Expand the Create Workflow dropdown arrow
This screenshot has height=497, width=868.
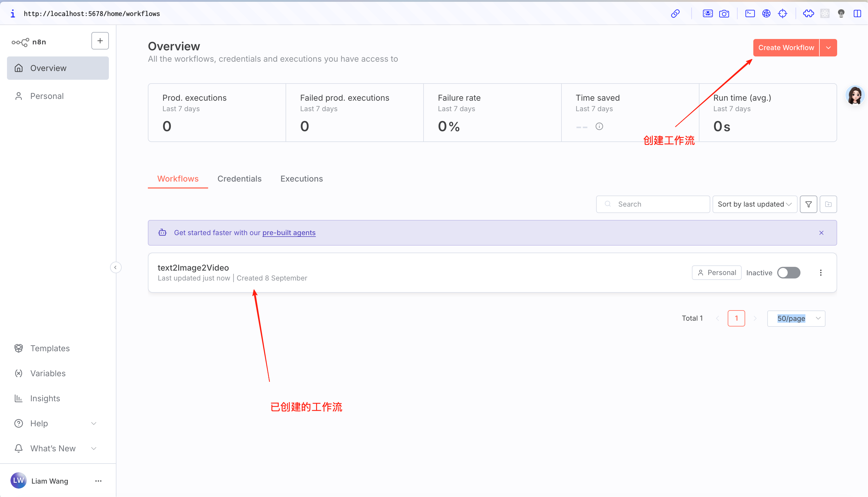(x=828, y=48)
